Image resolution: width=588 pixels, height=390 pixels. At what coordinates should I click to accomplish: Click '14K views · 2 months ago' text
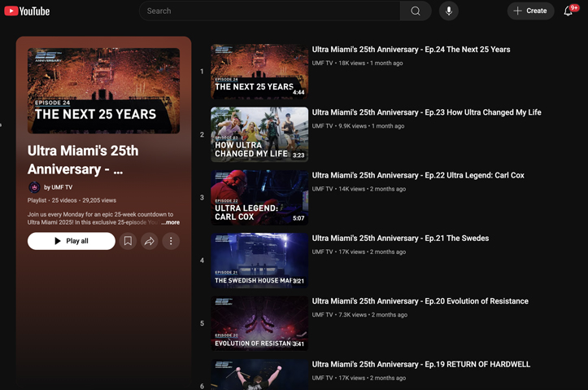(x=372, y=189)
